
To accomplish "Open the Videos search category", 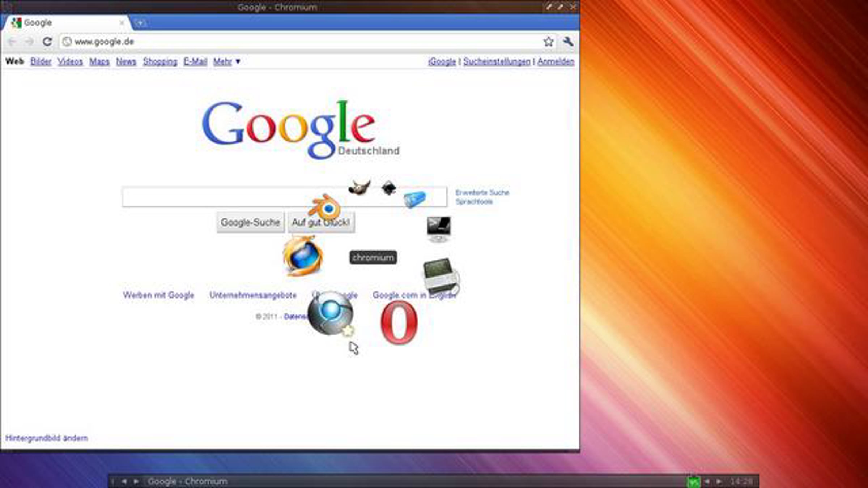I will (70, 61).
